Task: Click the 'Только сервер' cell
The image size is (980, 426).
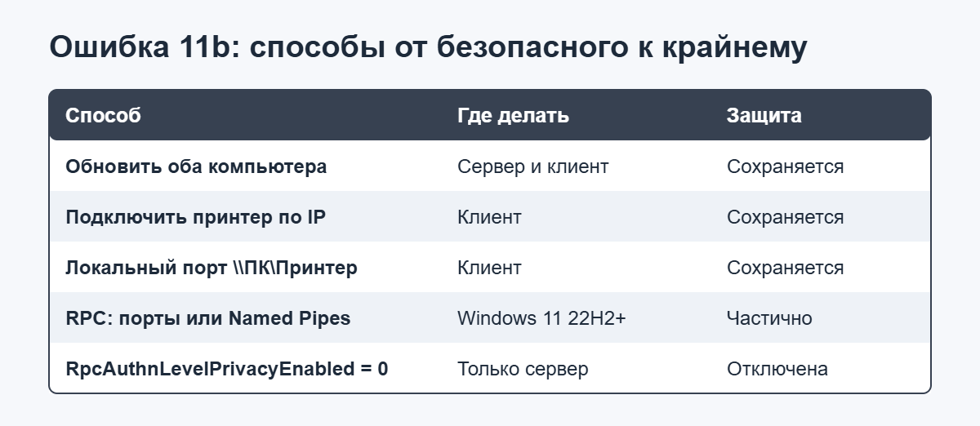Action: coord(523,369)
